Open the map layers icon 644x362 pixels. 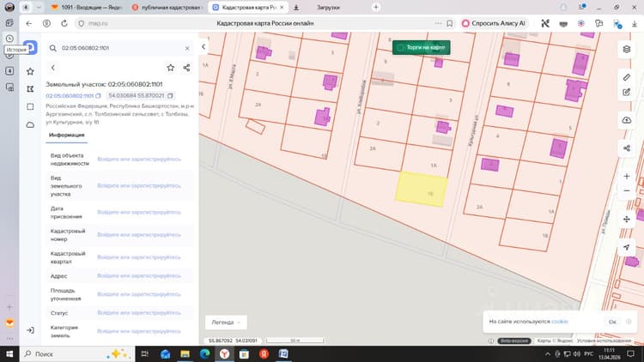[626, 49]
